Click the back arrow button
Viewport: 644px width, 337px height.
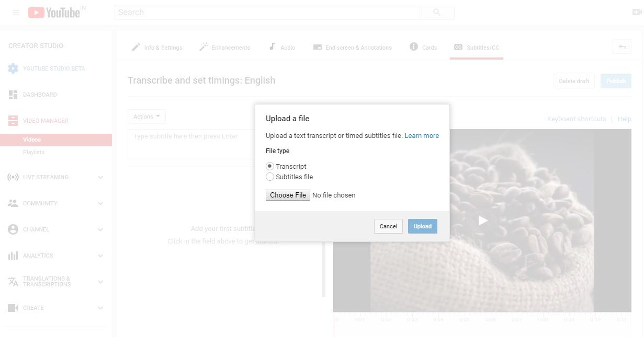coord(622,47)
